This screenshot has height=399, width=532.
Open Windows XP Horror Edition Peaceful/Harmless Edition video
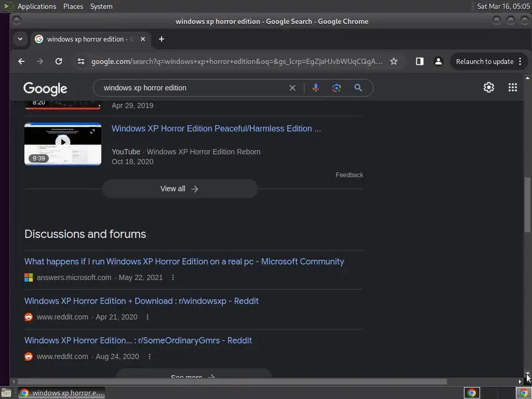coord(216,129)
